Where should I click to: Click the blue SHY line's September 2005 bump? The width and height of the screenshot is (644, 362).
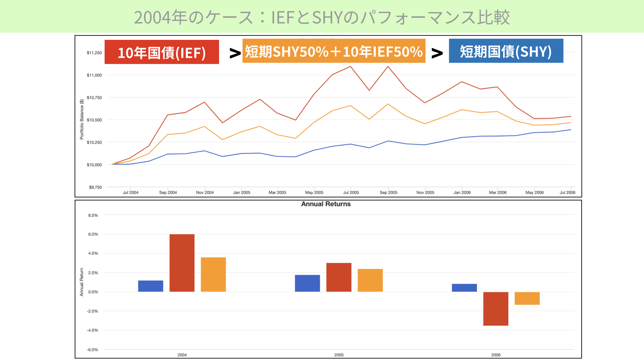(388, 141)
